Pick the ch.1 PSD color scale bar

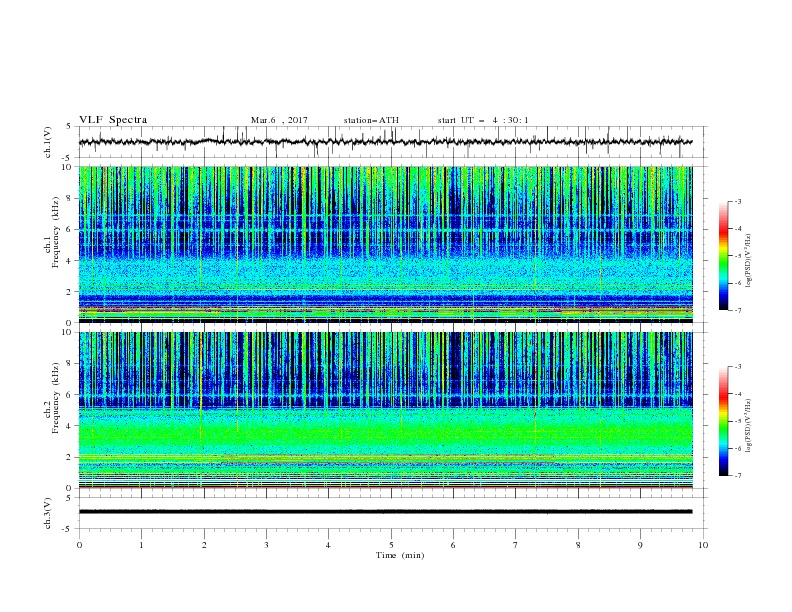coord(723,255)
